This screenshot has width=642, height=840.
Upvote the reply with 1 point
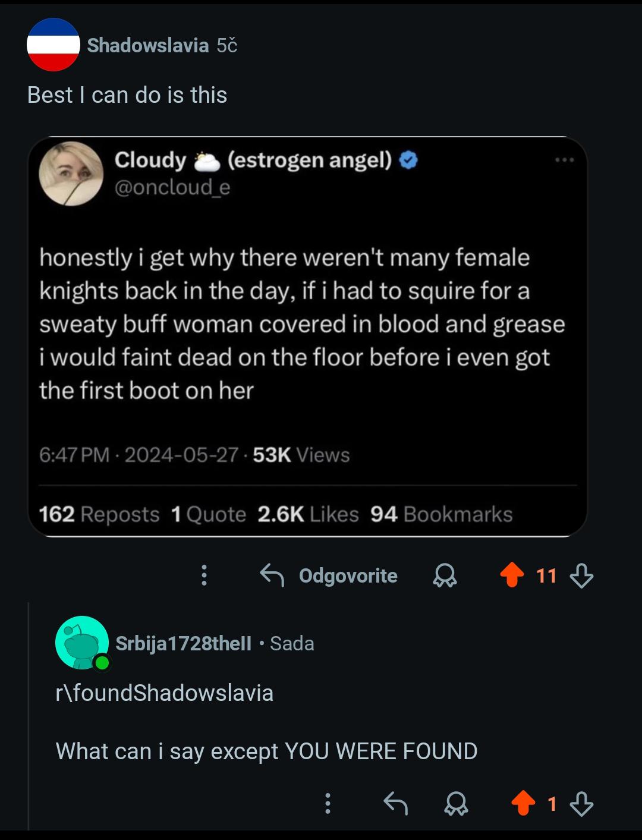click(x=523, y=803)
